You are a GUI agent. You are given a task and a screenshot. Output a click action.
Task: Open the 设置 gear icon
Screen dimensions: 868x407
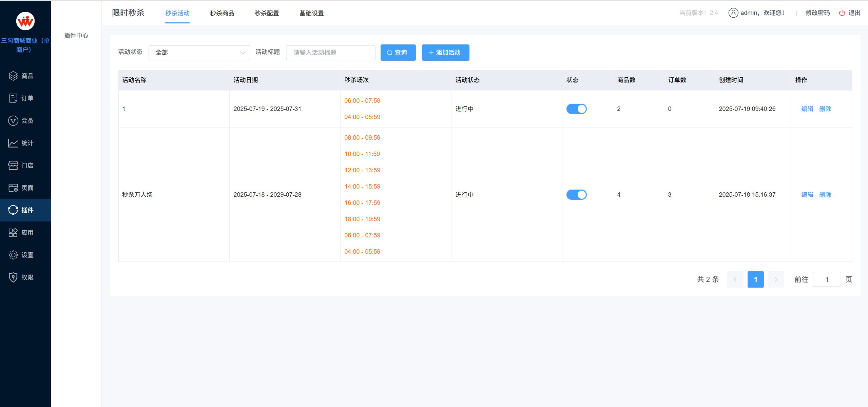click(13, 255)
